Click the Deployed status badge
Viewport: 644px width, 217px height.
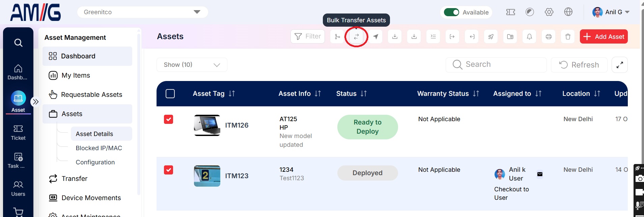(367, 173)
